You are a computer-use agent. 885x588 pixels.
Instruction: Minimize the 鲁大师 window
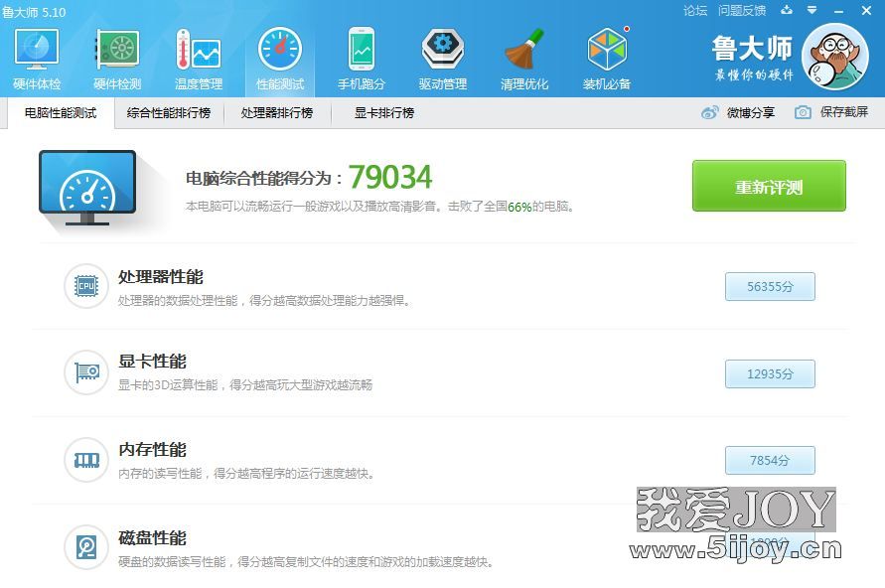pyautogui.click(x=838, y=11)
